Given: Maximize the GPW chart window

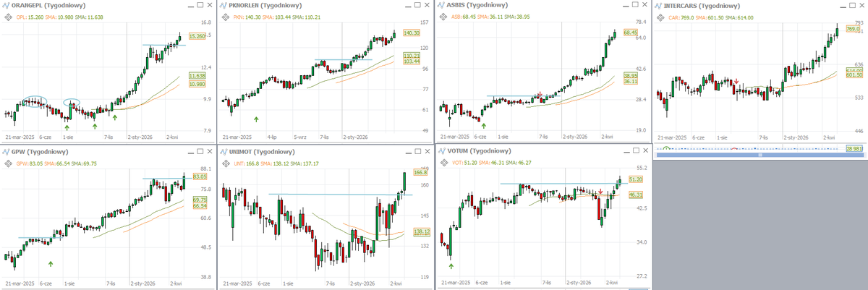Looking at the screenshot, I should coord(201,150).
